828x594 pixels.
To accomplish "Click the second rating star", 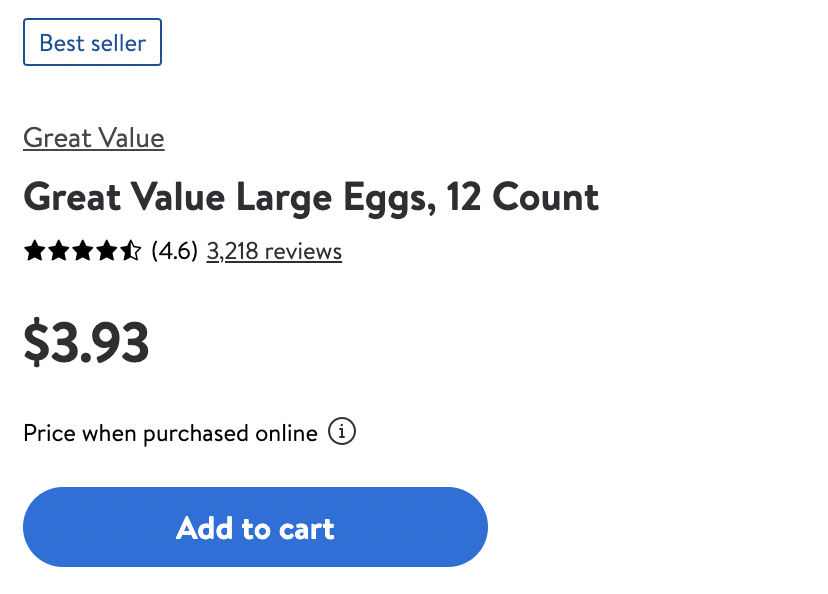I will tap(59, 251).
